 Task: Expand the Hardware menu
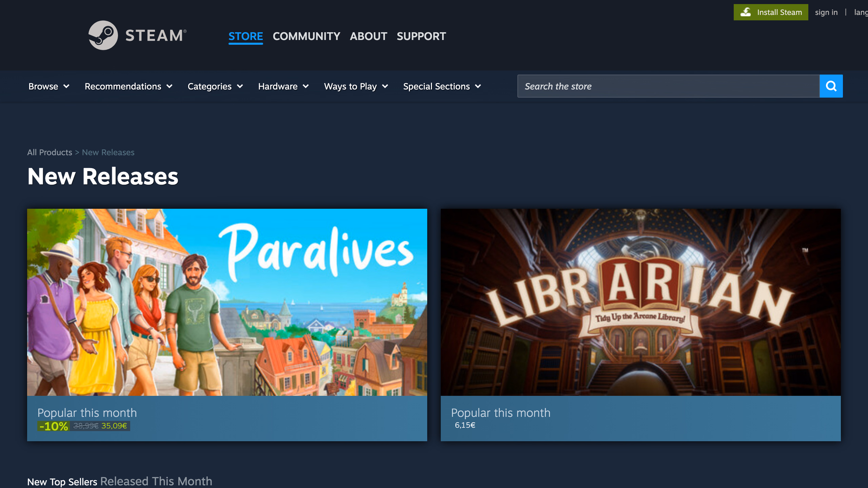coord(283,86)
